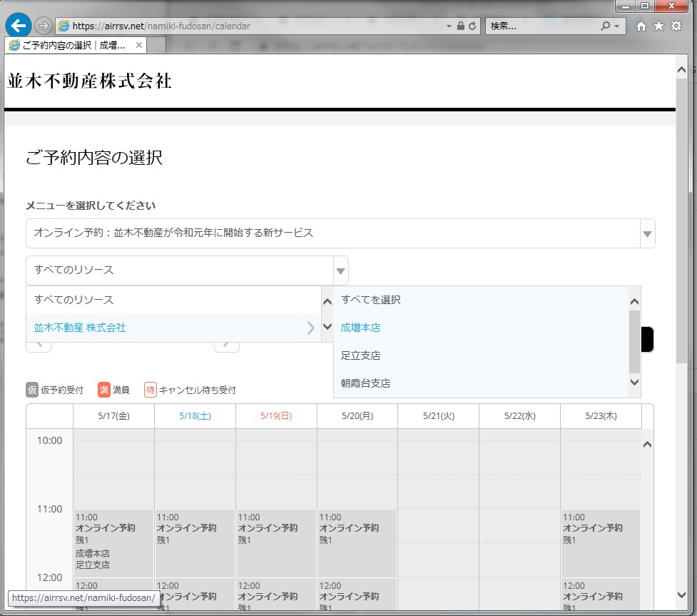Minimize the browser window
The width and height of the screenshot is (697, 616).
point(626,6)
